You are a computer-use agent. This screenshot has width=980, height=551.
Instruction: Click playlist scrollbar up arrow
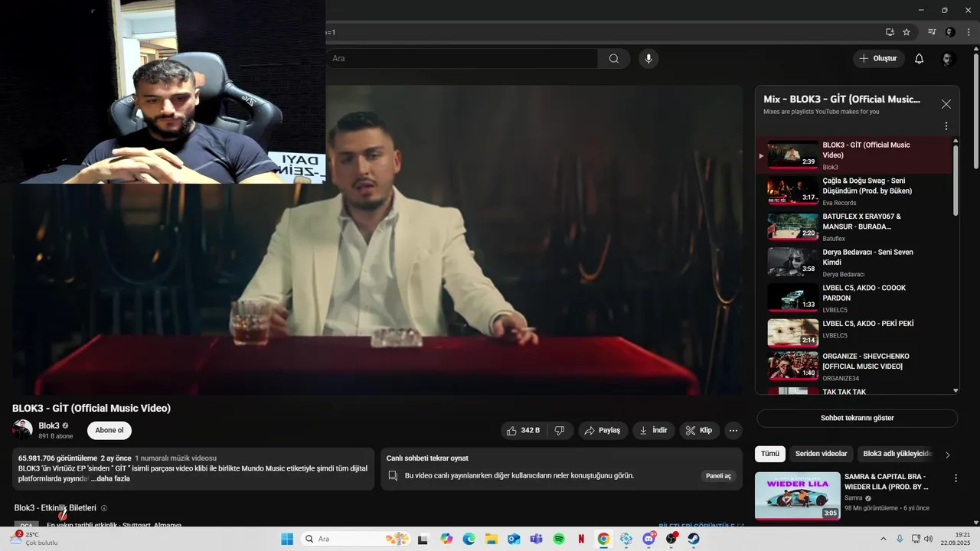point(955,141)
